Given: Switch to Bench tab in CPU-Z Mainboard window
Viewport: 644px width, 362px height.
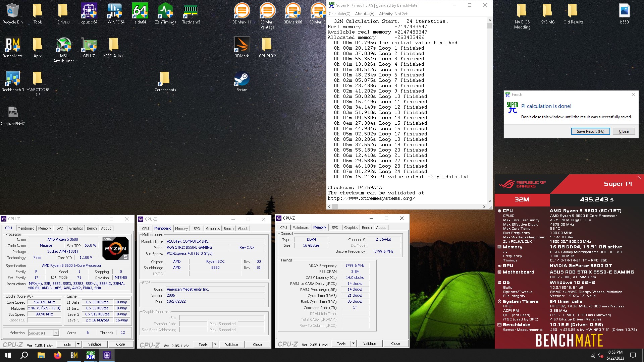Looking at the screenshot, I should tap(229, 229).
